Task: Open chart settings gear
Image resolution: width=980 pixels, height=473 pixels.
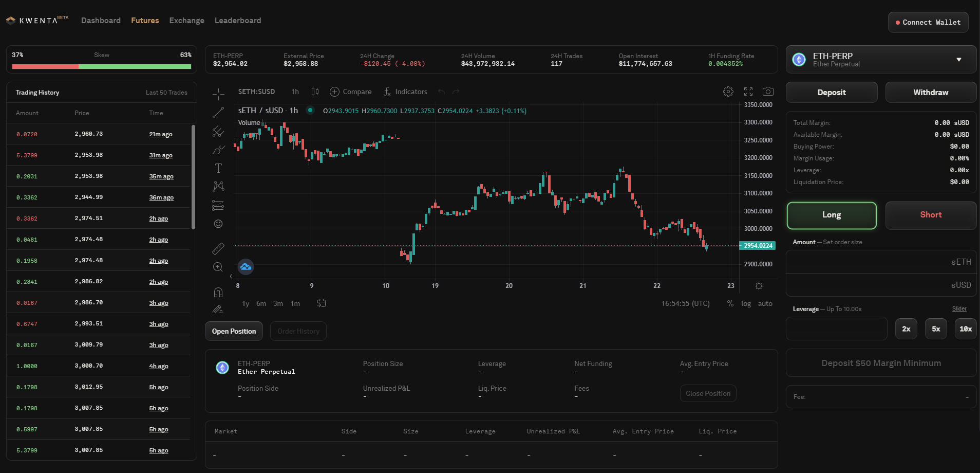Action: tap(728, 92)
